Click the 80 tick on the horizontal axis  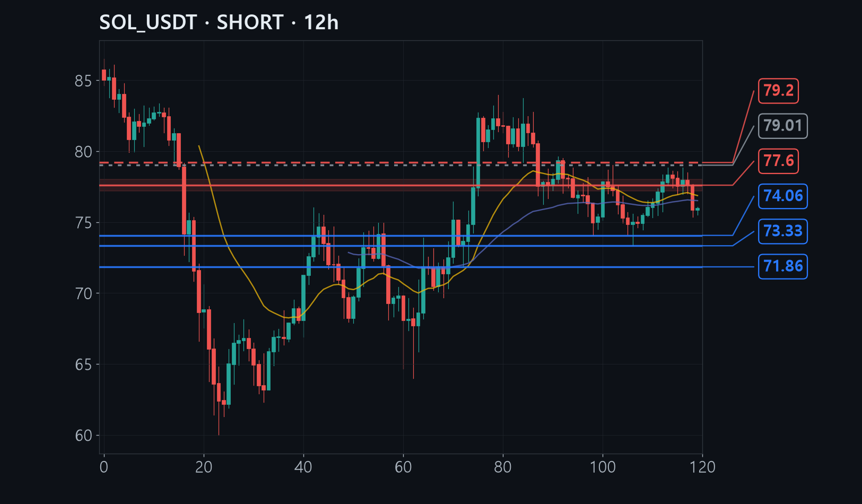[503, 467]
